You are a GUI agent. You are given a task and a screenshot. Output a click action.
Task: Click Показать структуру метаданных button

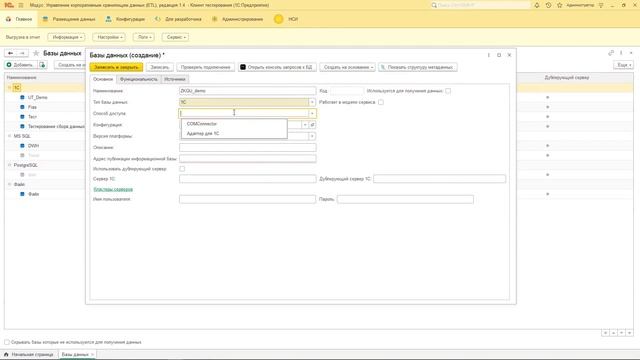[x=418, y=67]
